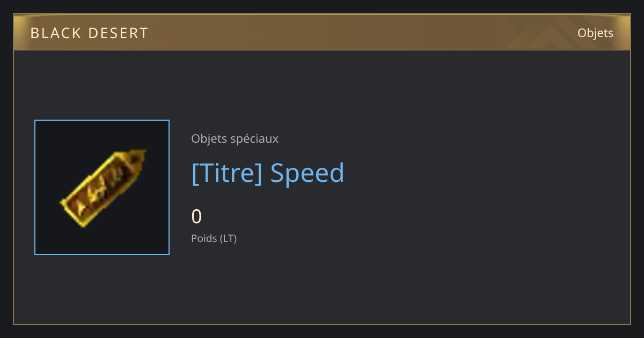Image resolution: width=644 pixels, height=338 pixels.
Task: Open the [Titre] Speed item link
Action: click(268, 173)
